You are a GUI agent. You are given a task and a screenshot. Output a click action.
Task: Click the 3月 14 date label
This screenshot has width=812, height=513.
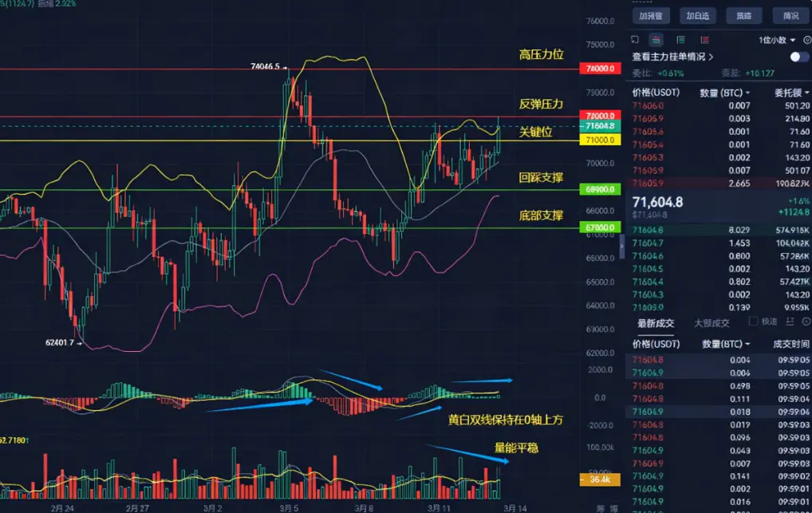tap(515, 508)
